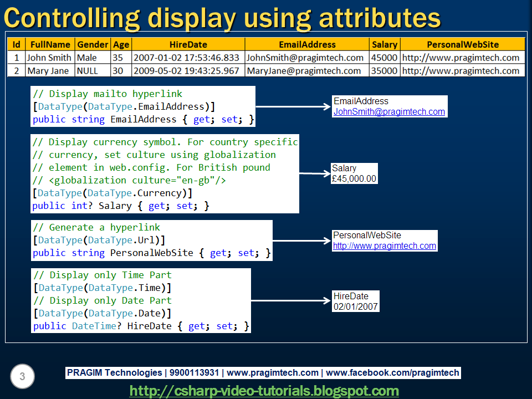
Task: Select the Age column header
Action: (121, 44)
